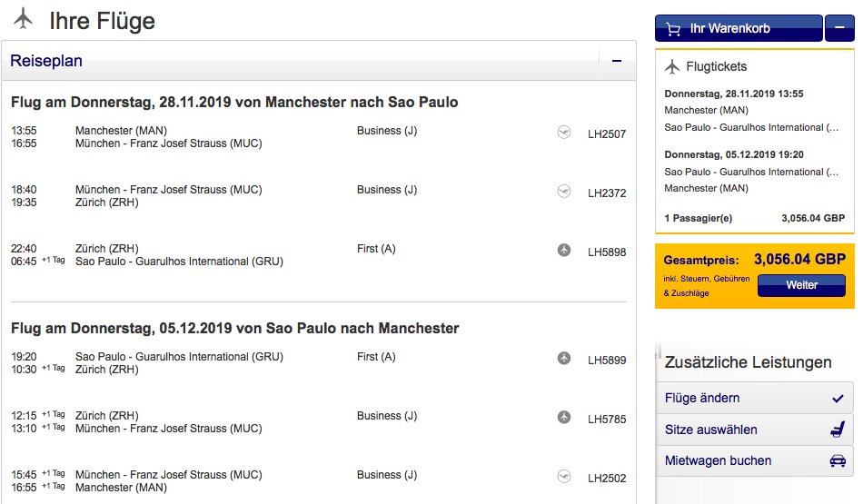Screen dimensions: 863x504
Task: Click the airplane icon beside Flugtickets
Action: (672, 66)
